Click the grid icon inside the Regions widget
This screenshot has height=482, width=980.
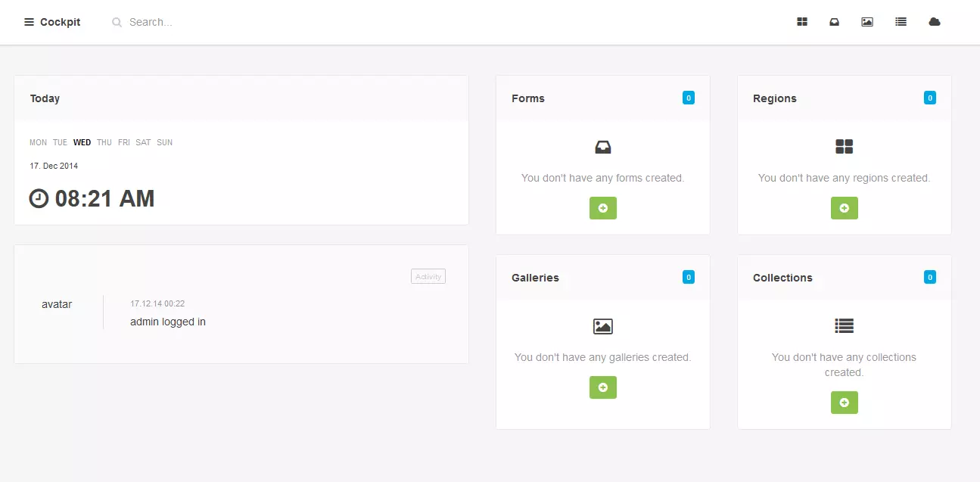(x=844, y=146)
